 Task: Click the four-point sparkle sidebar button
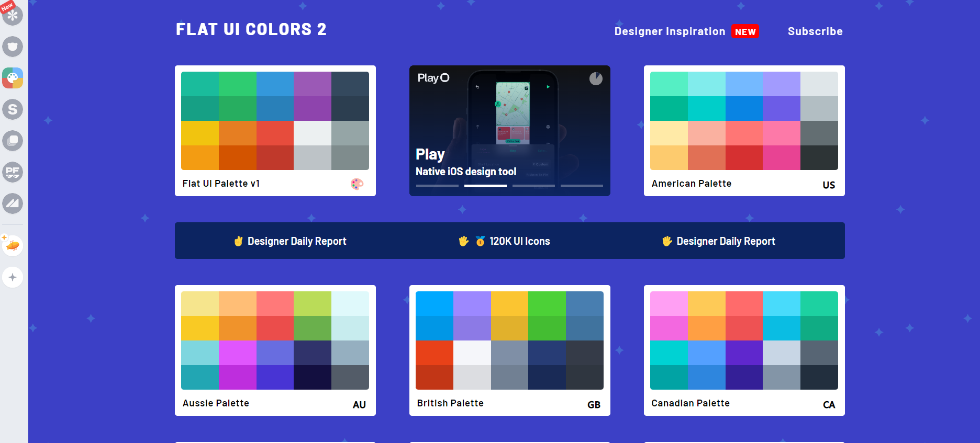point(13,277)
